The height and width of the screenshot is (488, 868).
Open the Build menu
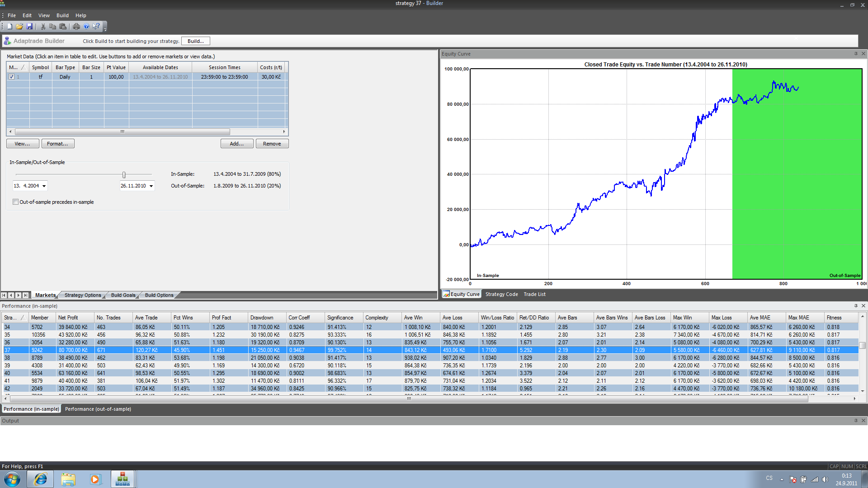[x=62, y=15]
